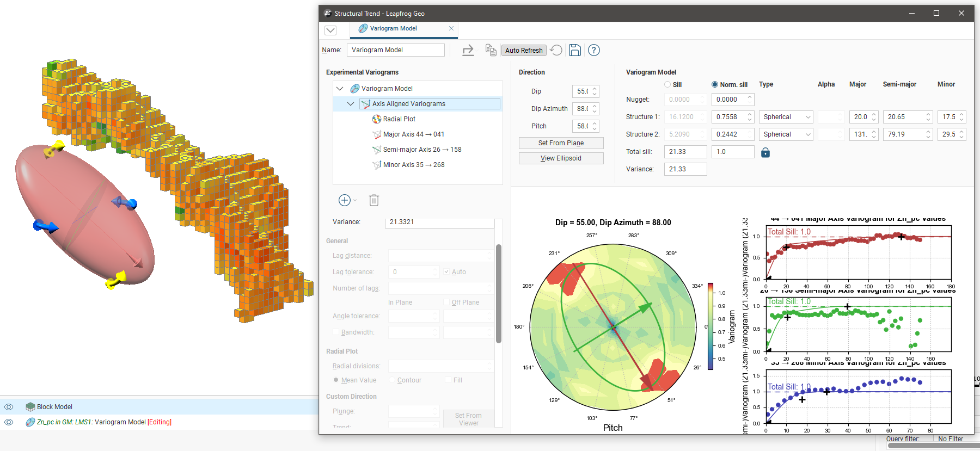Image resolution: width=980 pixels, height=451 pixels.
Task: Click the Name input field
Action: (395, 50)
